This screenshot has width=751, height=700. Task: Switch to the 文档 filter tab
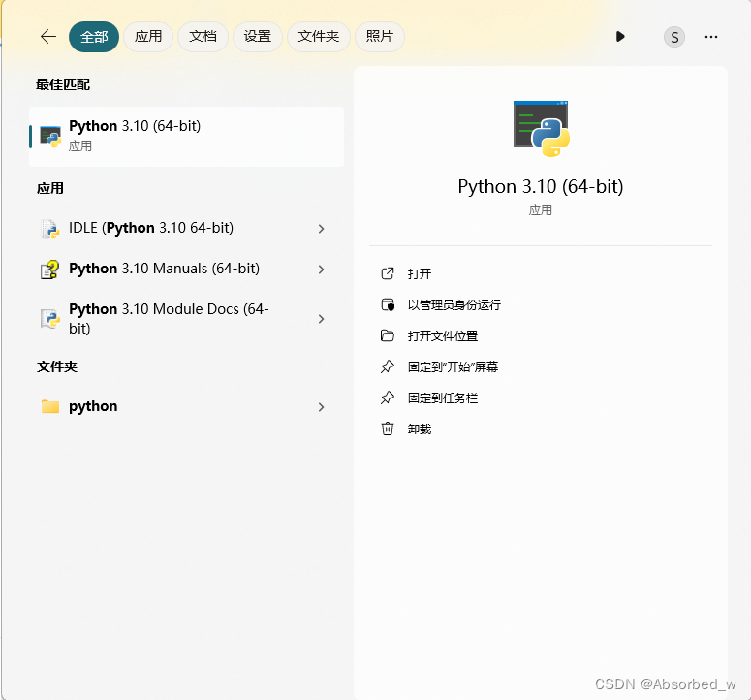[203, 37]
